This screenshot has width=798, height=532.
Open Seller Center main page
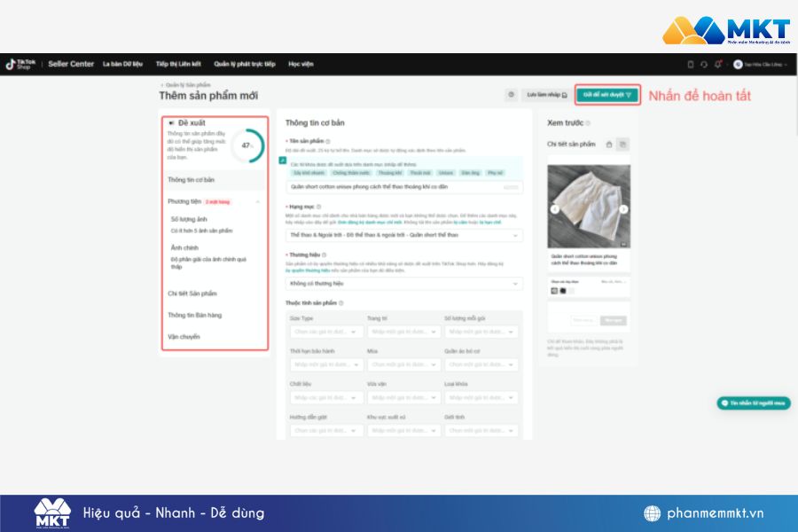pos(71,64)
